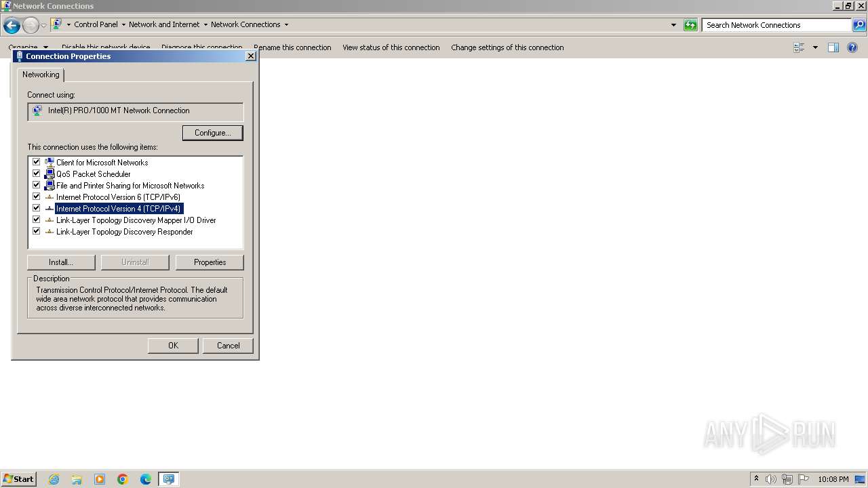This screenshot has height=488, width=868.
Task: Toggle the File and Printer Sharing checkbox
Action: [37, 185]
